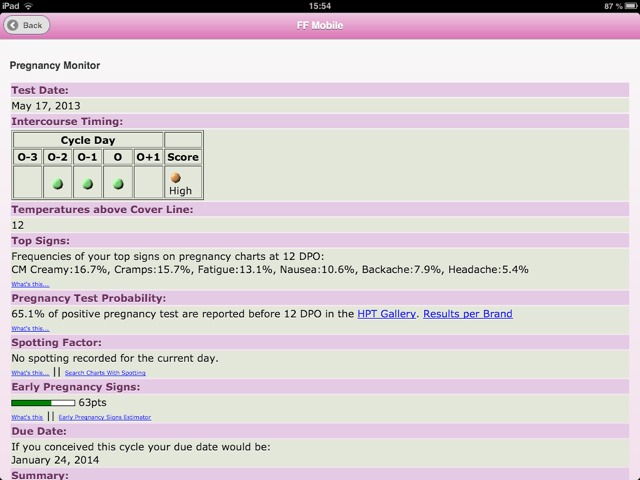Open the HPT Gallery link
Viewport: 640px width, 480px height.
tap(387, 314)
